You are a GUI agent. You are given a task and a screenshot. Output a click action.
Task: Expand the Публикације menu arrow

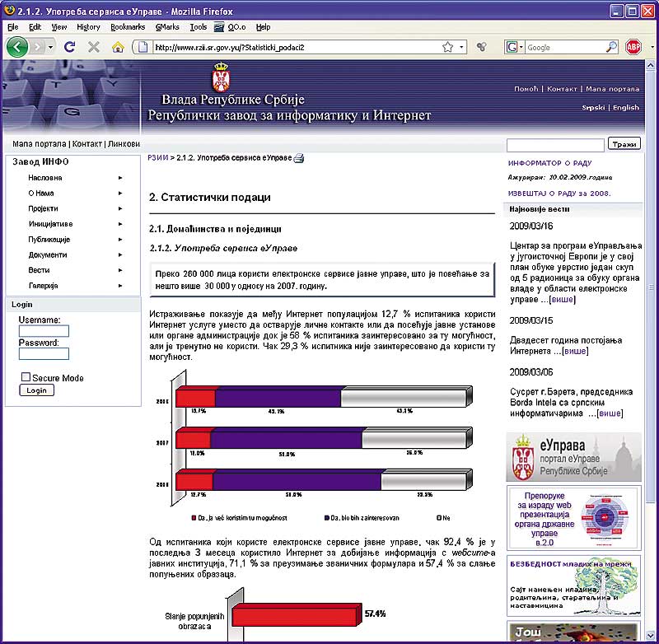click(120, 240)
